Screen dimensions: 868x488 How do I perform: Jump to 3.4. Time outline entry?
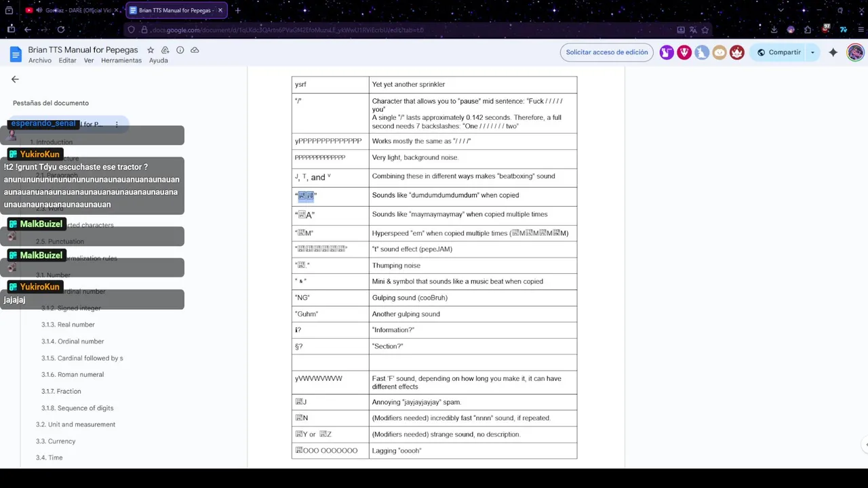[x=49, y=457]
